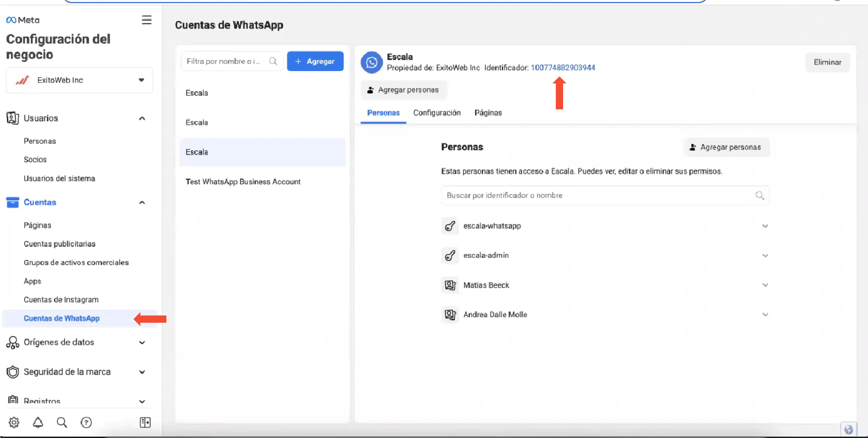Click the Matias Beeck name

pyautogui.click(x=486, y=285)
